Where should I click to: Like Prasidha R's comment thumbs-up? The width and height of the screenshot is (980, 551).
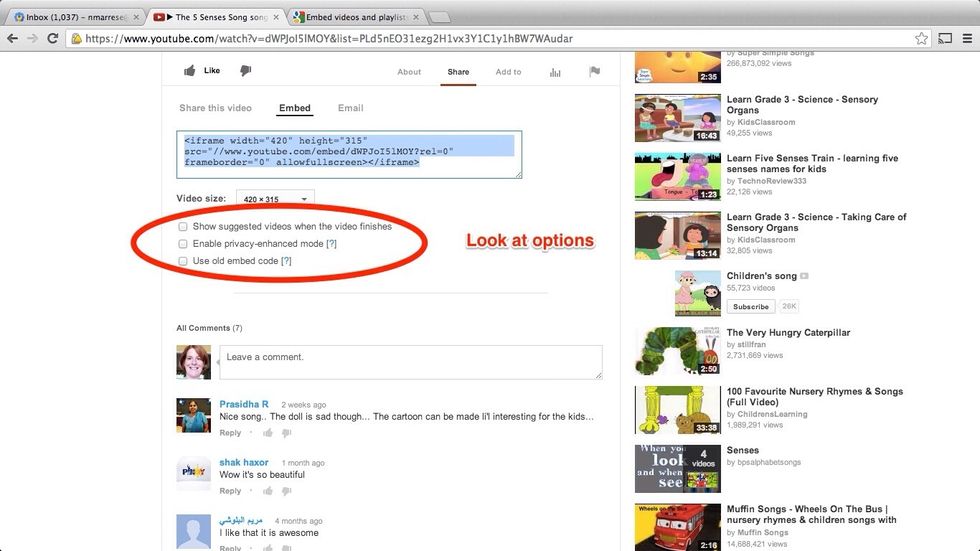(268, 432)
